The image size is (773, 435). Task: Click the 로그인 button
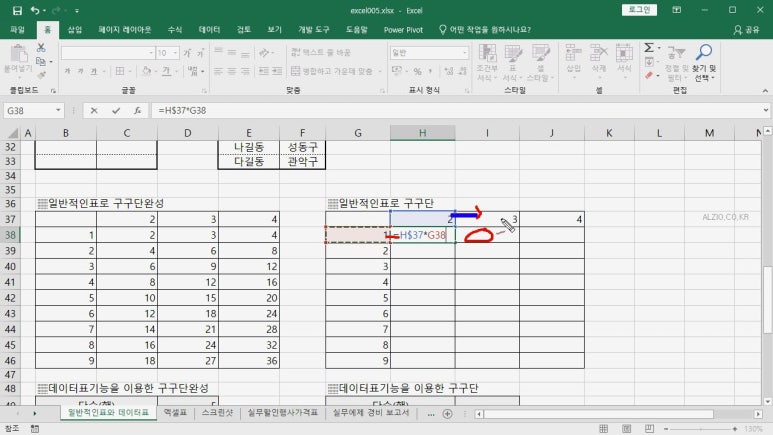[637, 10]
